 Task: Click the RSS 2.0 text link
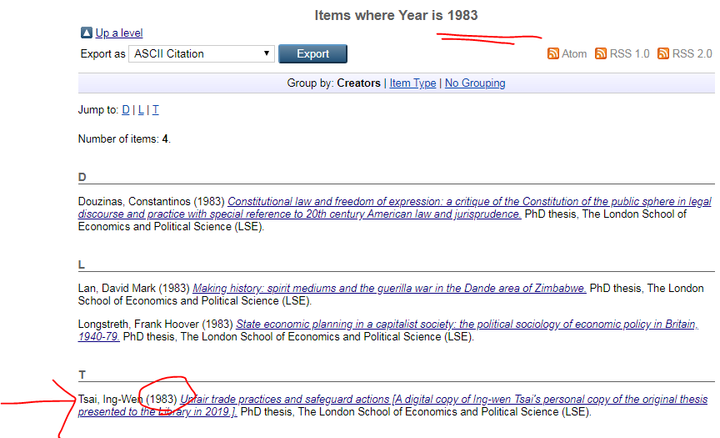point(692,54)
